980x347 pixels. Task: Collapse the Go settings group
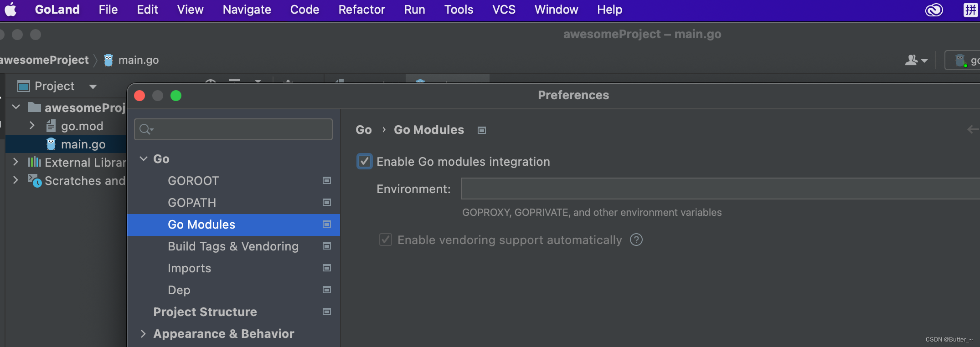pyautogui.click(x=144, y=158)
